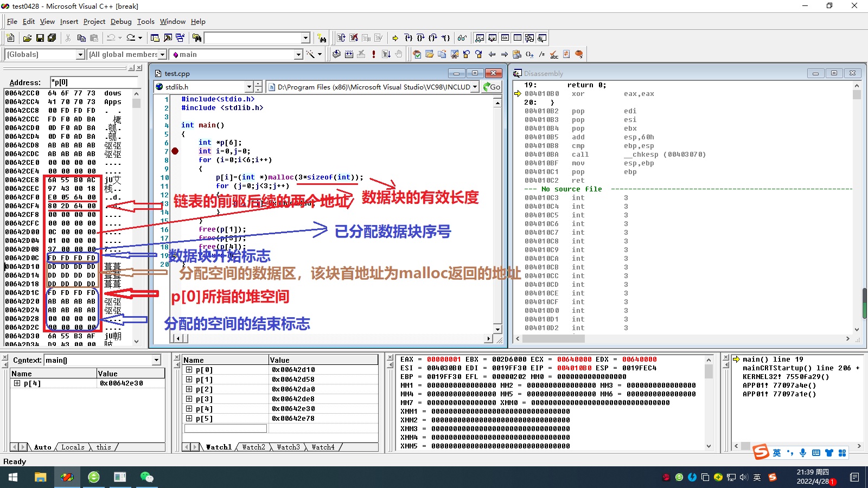Select the p[1] value 0x00642d58 cell
The height and width of the screenshot is (488, 868).
coord(323,380)
